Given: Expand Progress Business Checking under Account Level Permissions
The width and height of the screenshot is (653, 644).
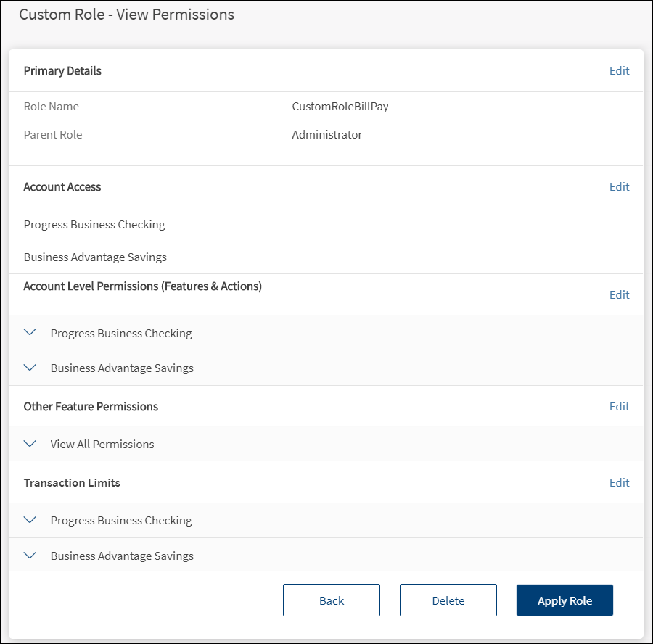Looking at the screenshot, I should tap(30, 333).
